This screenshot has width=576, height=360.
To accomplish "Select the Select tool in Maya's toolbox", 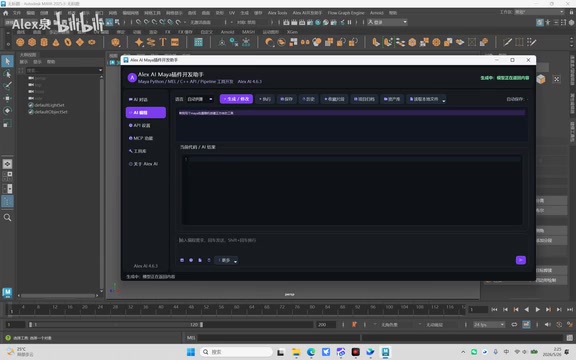I will pos(7,61).
